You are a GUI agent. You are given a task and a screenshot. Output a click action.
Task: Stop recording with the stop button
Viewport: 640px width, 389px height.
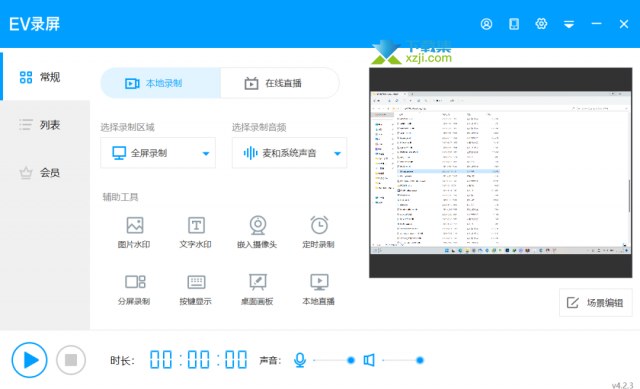[71, 360]
